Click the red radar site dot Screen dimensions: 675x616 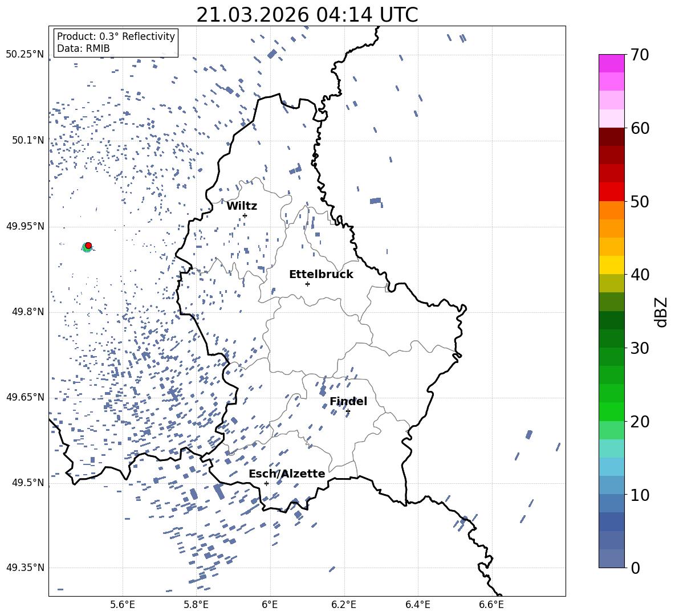pyautogui.click(x=88, y=245)
